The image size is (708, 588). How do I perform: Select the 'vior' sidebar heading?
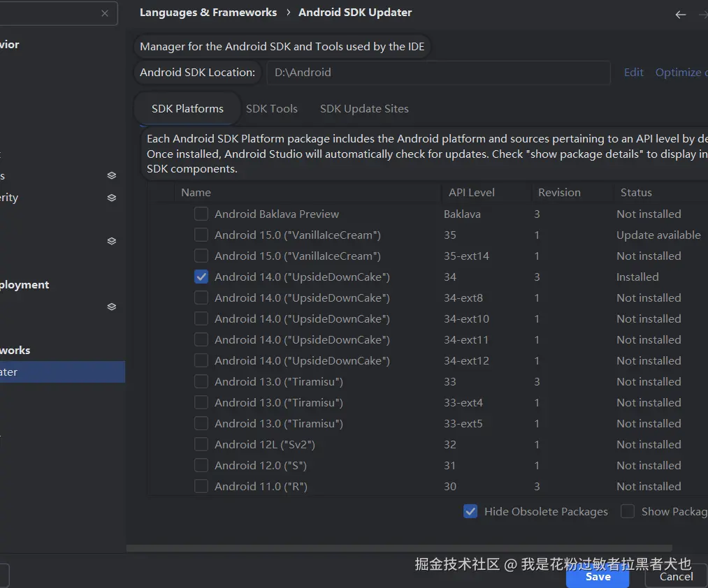pyautogui.click(x=10, y=45)
